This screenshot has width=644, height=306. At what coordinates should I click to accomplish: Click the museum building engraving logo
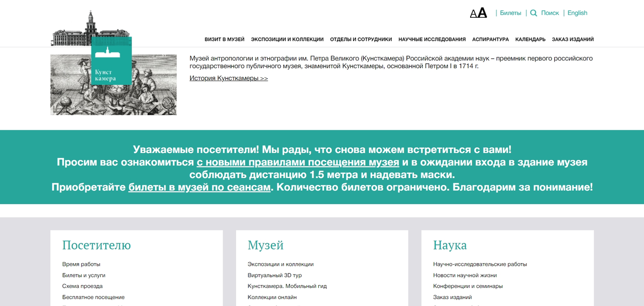(91, 29)
